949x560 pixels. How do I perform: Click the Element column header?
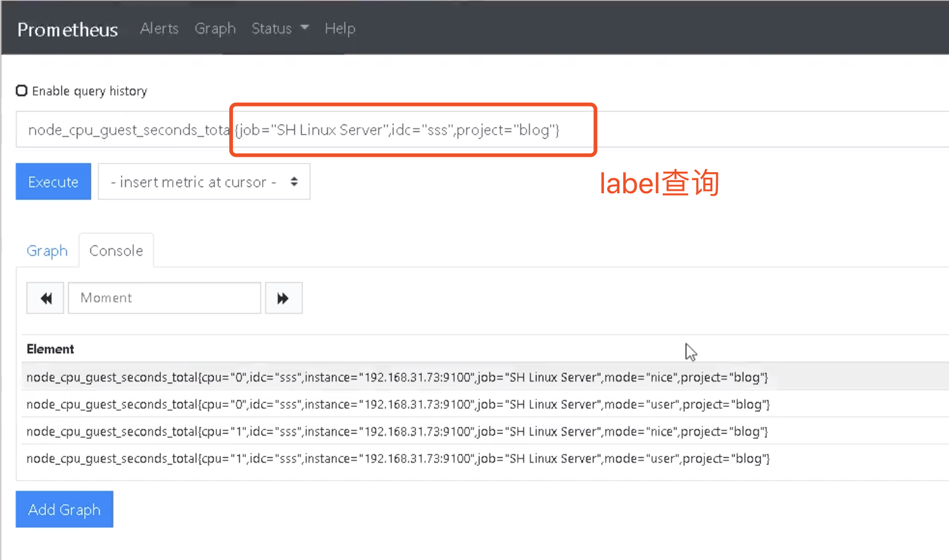coord(50,349)
